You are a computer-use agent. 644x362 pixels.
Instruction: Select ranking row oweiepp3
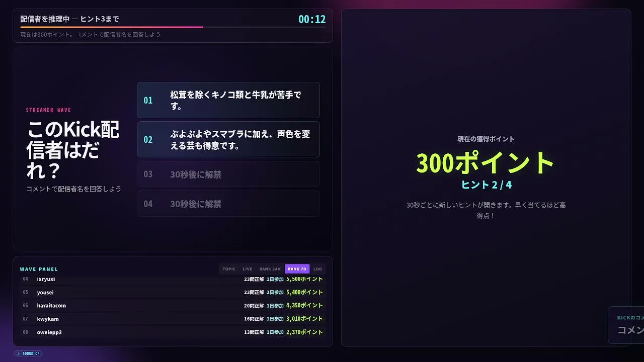click(173, 332)
